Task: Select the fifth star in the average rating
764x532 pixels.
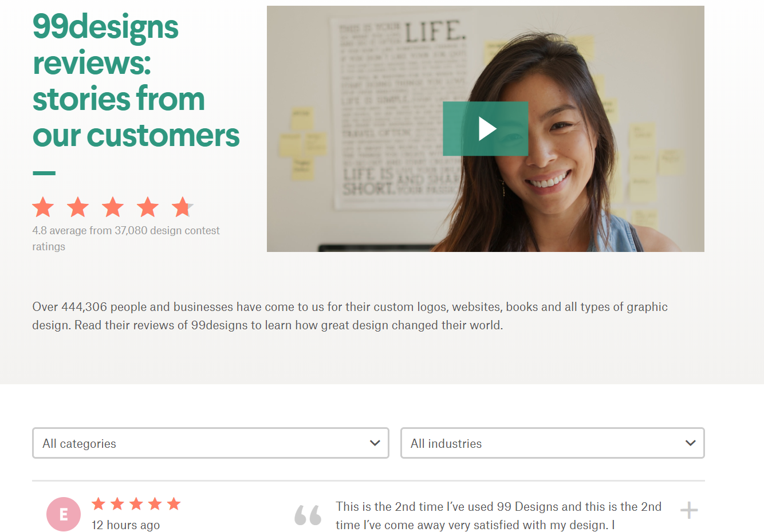Action: tap(183, 207)
